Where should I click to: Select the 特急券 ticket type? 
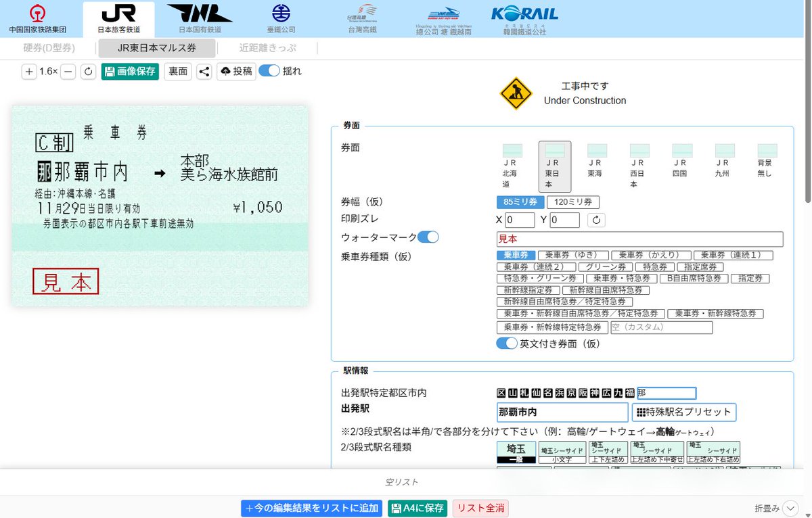[655, 266]
